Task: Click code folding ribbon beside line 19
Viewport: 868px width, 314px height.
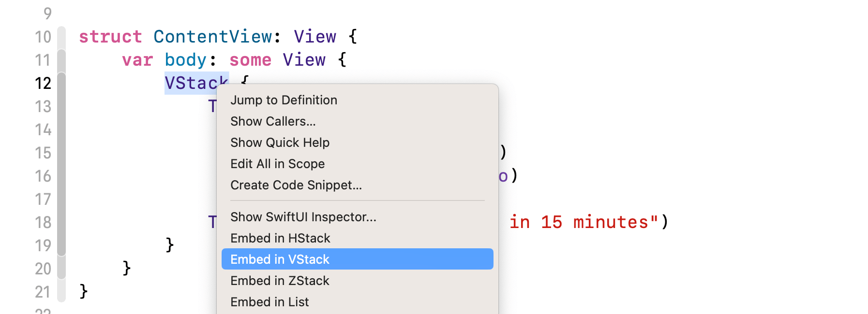Action: click(61, 245)
